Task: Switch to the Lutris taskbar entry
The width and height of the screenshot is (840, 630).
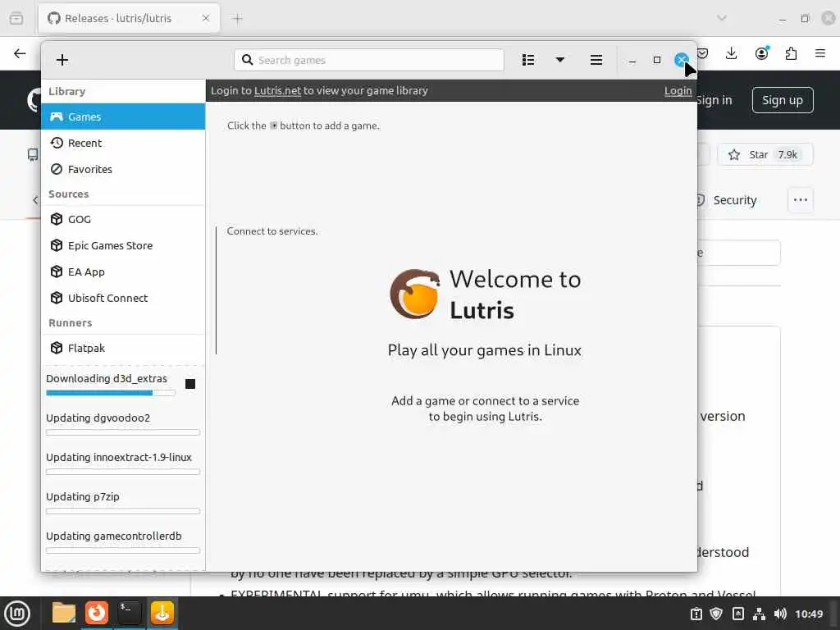Action: click(162, 613)
